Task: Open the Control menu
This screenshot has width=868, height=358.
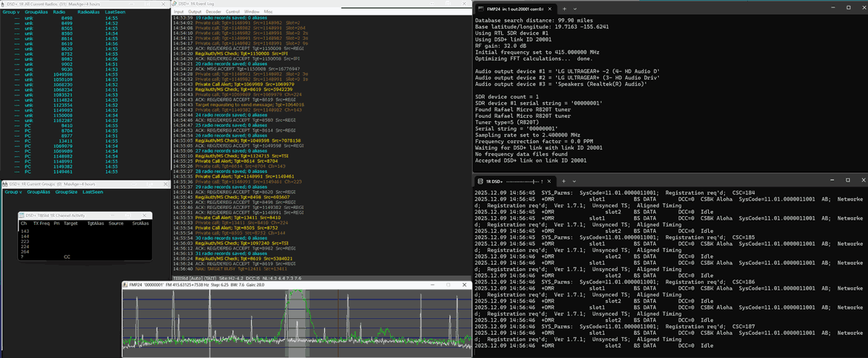Action: point(233,12)
